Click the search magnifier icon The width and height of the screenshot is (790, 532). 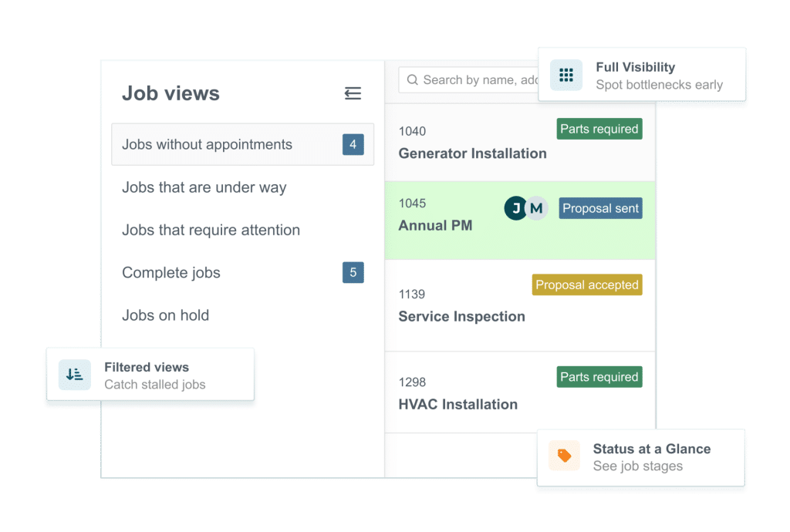(412, 80)
